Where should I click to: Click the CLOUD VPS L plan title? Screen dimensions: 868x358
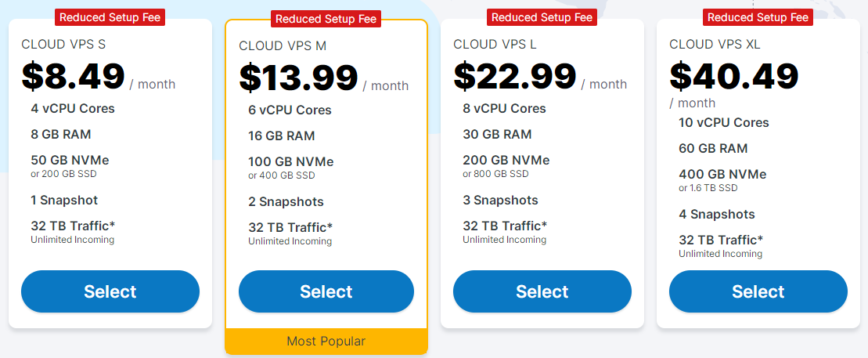pos(495,45)
